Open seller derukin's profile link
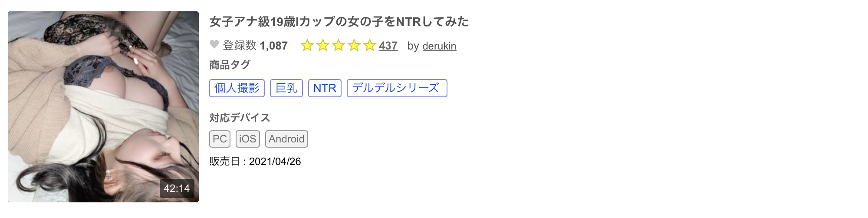 pos(439,46)
